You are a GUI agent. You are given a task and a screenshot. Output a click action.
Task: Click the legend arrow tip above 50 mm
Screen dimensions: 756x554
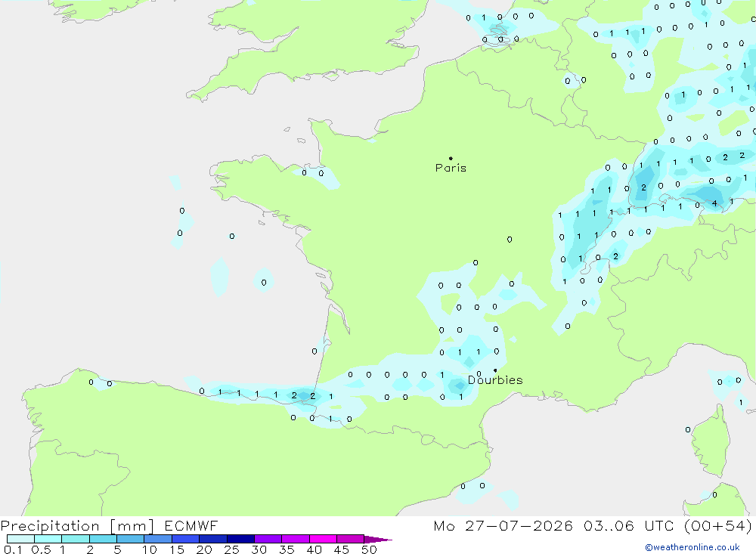[x=378, y=540]
